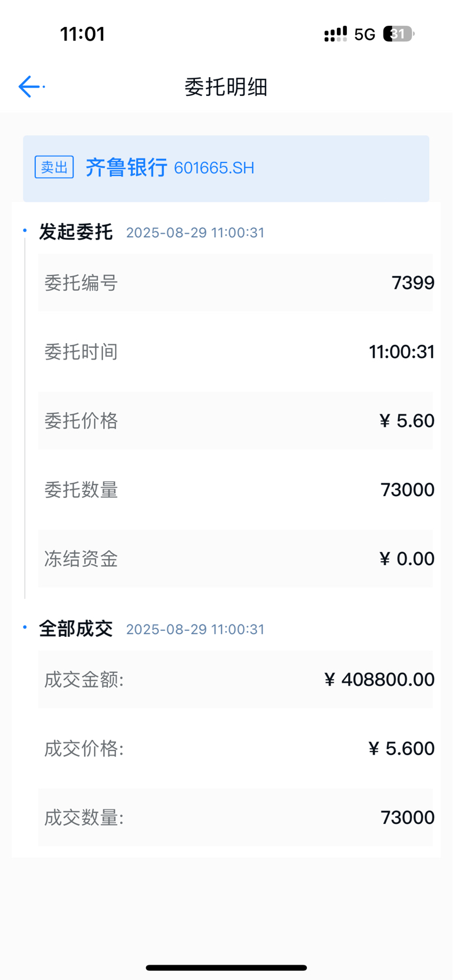Viewport: 453px width, 980px height.
Task: Tap the blue dot beside 全部成交
Action: point(25,627)
